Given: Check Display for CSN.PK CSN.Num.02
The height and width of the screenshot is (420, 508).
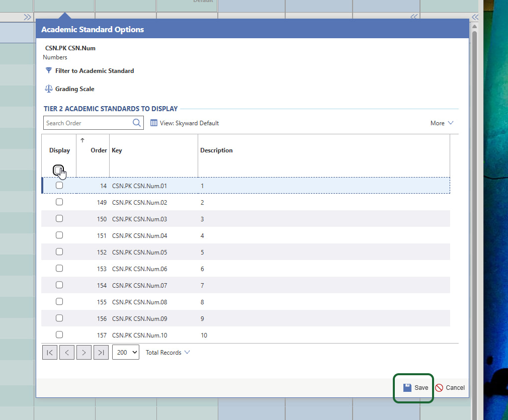Looking at the screenshot, I should 59,202.
